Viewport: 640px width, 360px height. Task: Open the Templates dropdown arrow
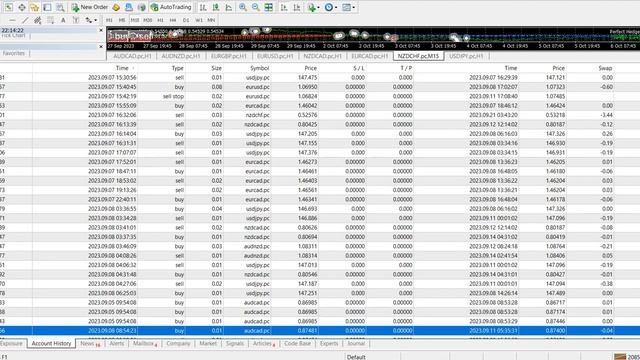[x=353, y=7]
